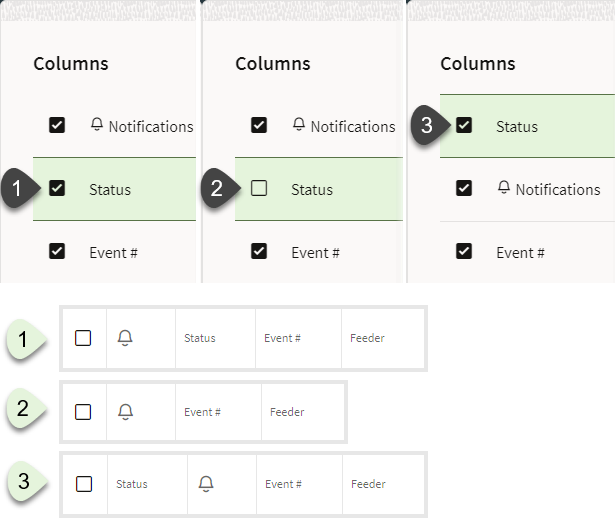Click the green callout badge numbered 3
The height and width of the screenshot is (521, 615).
click(x=25, y=485)
